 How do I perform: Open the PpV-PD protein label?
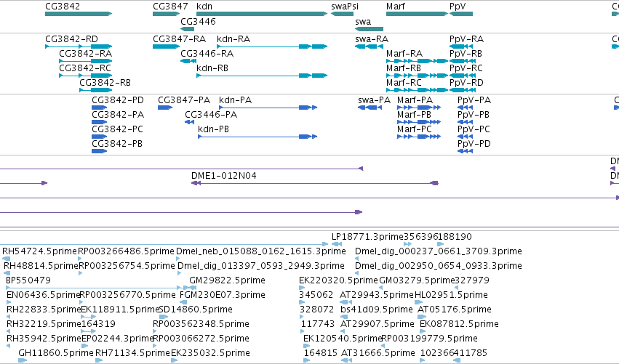(474, 144)
